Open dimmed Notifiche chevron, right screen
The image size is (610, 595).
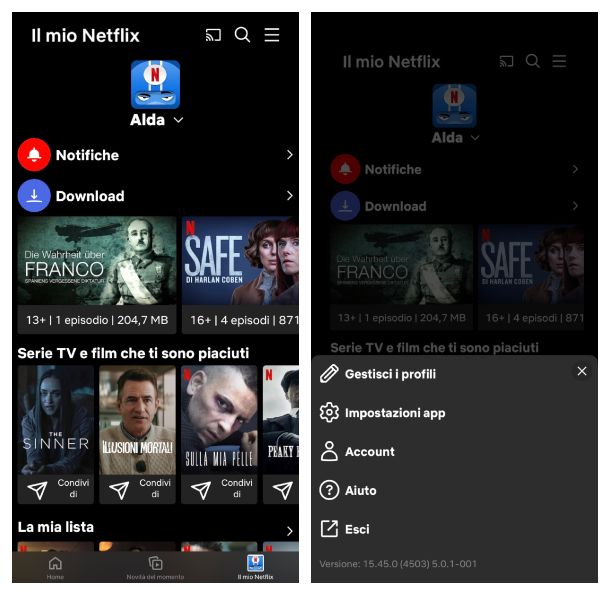point(575,169)
